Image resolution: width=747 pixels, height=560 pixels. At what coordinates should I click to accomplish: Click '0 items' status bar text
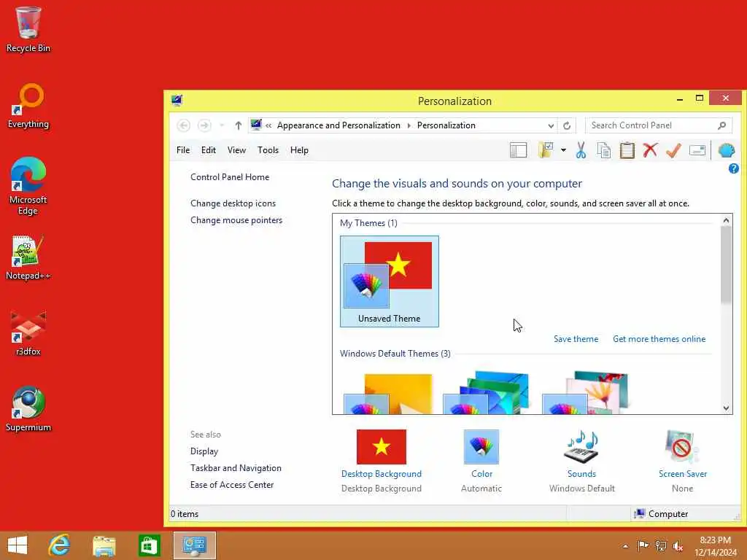point(185,514)
